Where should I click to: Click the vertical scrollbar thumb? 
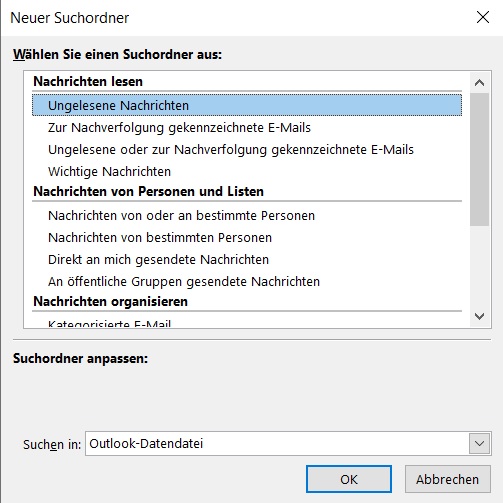479,160
